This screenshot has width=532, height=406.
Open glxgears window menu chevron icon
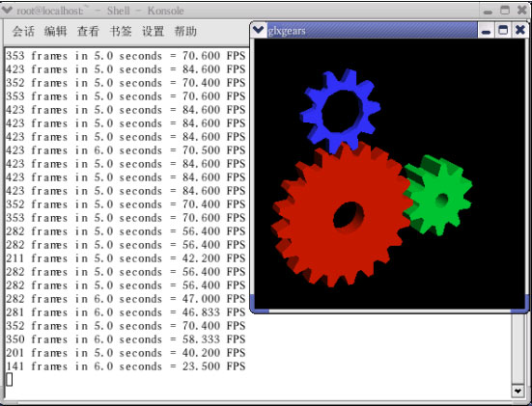(259, 30)
